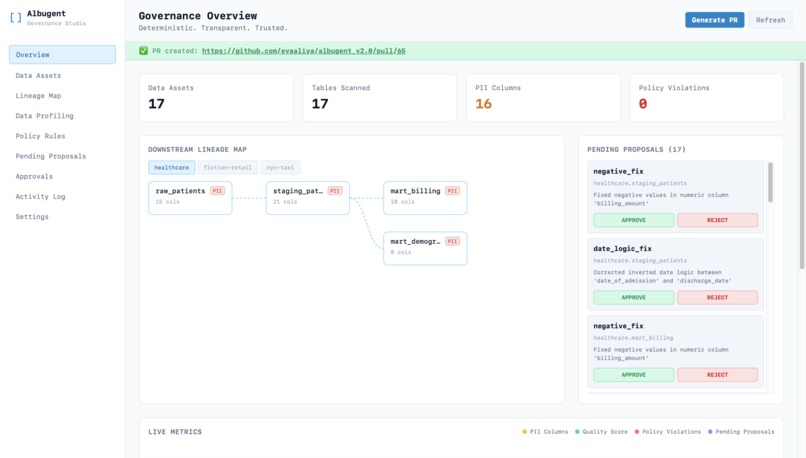
Task: Click the 'LIVE METRICS' heading
Action: [x=175, y=432]
